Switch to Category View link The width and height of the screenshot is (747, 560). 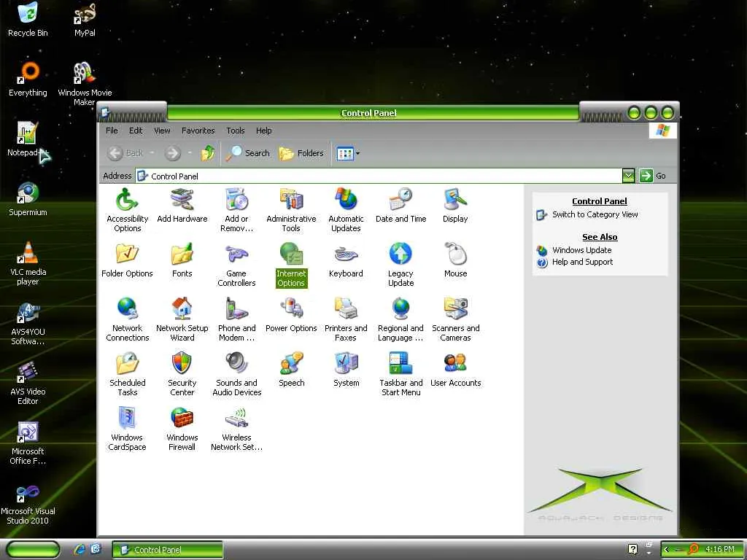[x=595, y=215]
